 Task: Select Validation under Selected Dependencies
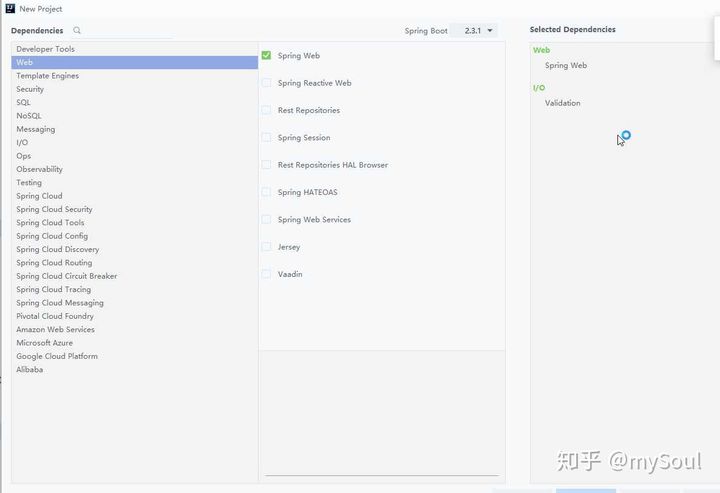pyautogui.click(x=562, y=103)
